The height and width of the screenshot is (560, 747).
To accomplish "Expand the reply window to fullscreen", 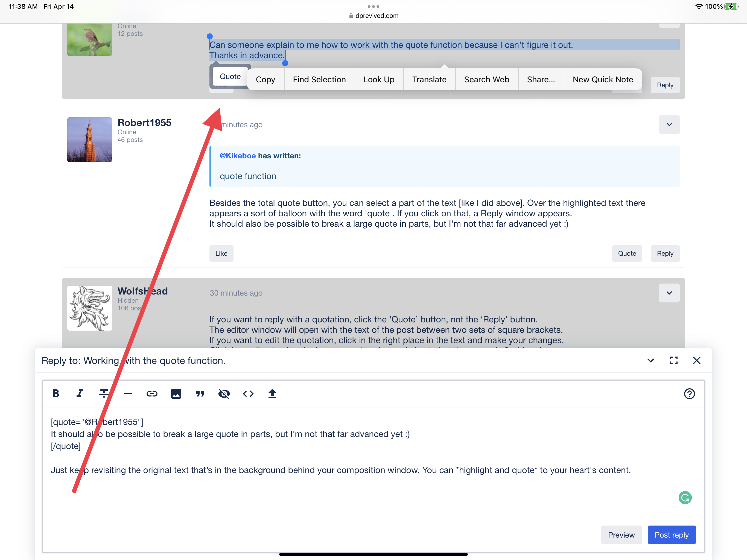I will click(673, 360).
